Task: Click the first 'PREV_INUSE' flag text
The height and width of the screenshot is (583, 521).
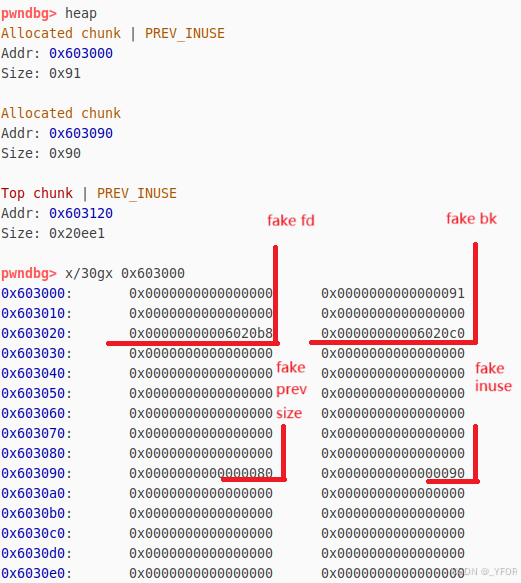Action: tap(185, 33)
